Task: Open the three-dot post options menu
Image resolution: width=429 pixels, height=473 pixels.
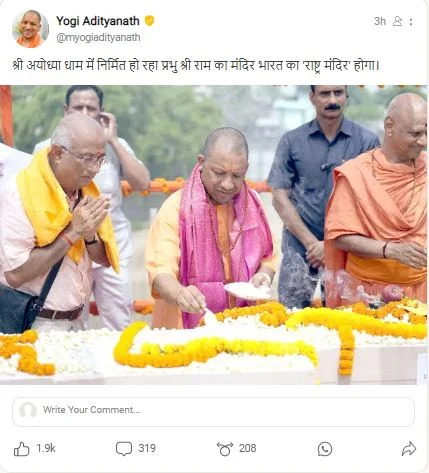Action: click(x=411, y=22)
